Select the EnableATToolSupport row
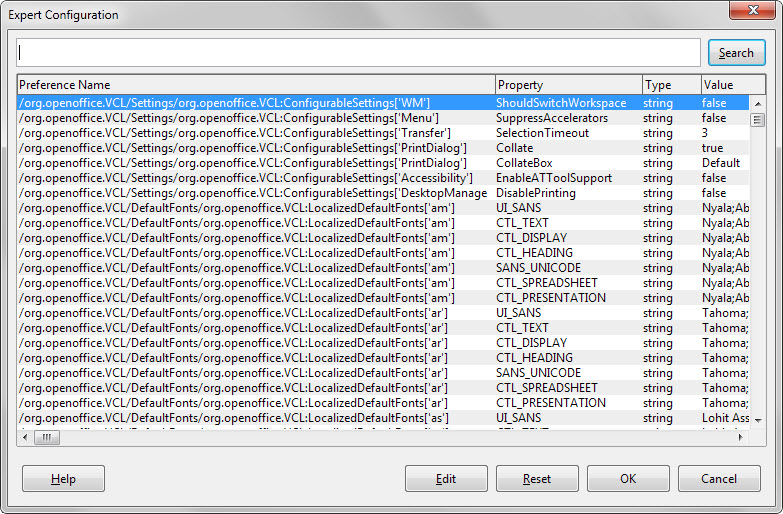This screenshot has width=783, height=514. point(383,178)
